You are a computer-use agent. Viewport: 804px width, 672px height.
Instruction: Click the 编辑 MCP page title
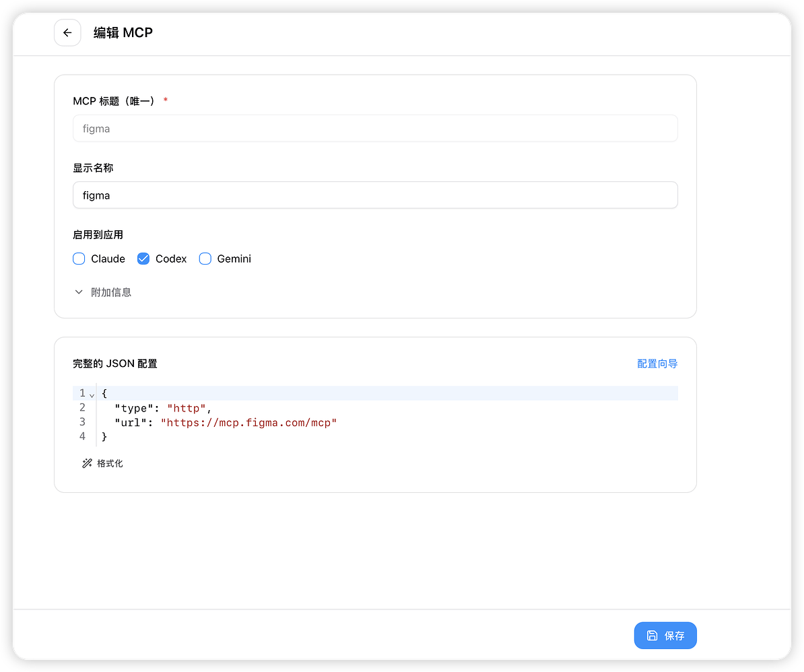(x=123, y=33)
